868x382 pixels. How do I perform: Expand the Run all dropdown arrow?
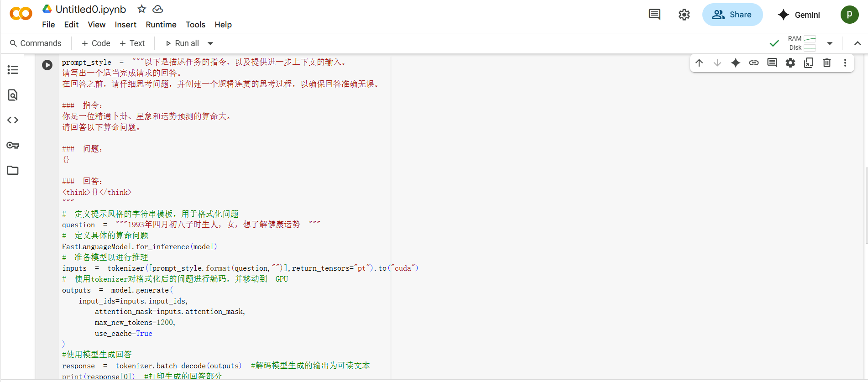click(x=210, y=43)
